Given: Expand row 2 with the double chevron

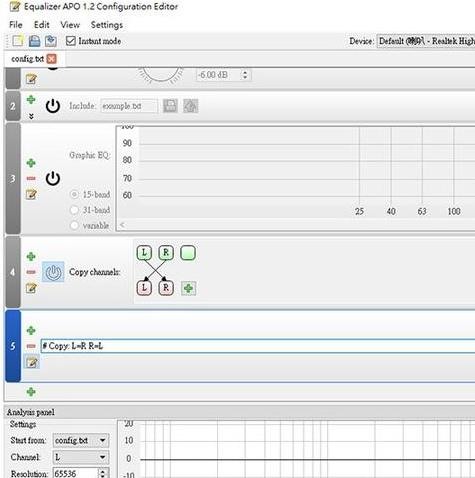Looking at the screenshot, I should pos(31,116).
